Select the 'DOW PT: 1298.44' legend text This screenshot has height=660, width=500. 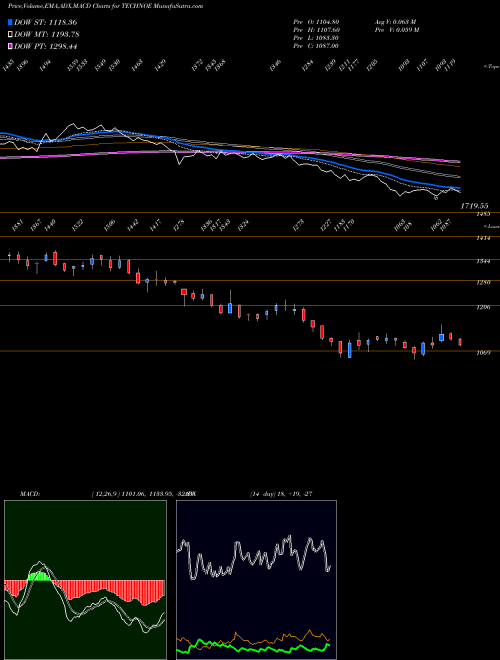[x=45, y=46]
